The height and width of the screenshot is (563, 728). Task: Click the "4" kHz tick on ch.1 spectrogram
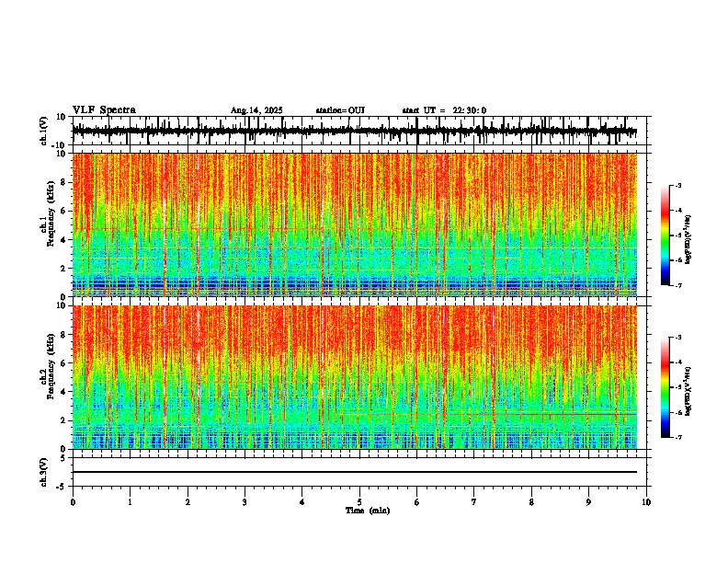pos(64,240)
